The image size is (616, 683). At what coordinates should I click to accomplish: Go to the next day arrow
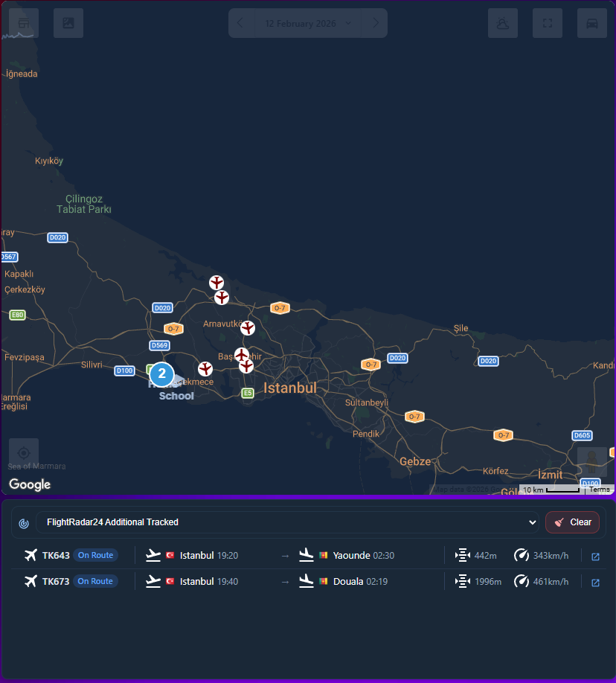[376, 23]
